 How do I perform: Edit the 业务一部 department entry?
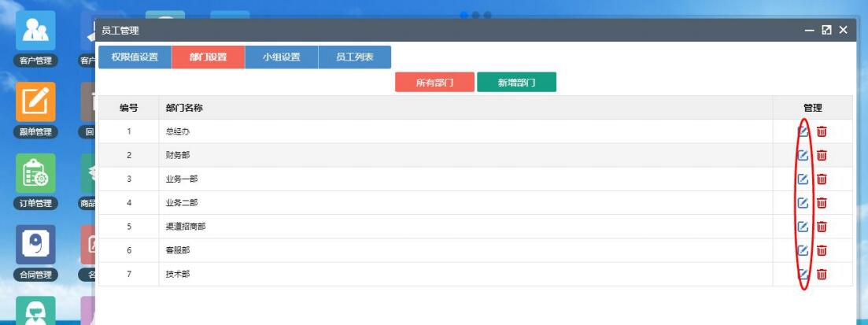pos(803,179)
